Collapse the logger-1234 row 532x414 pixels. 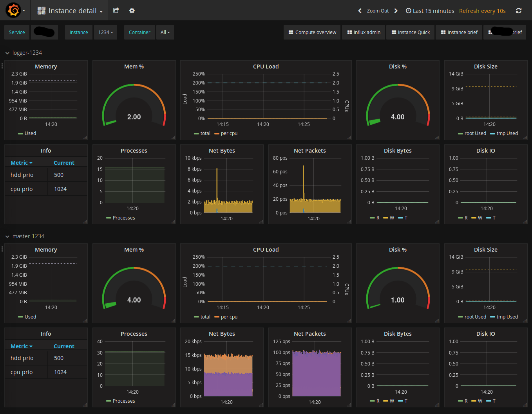point(24,53)
